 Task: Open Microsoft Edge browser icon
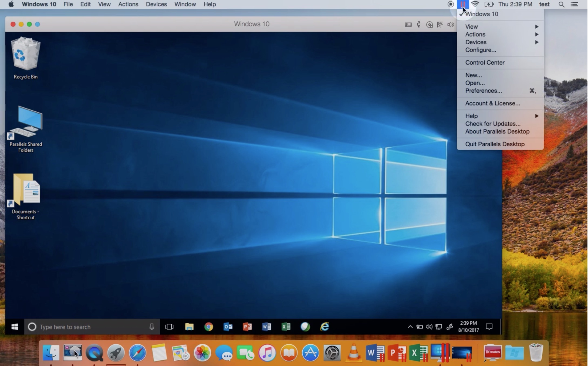pos(325,327)
